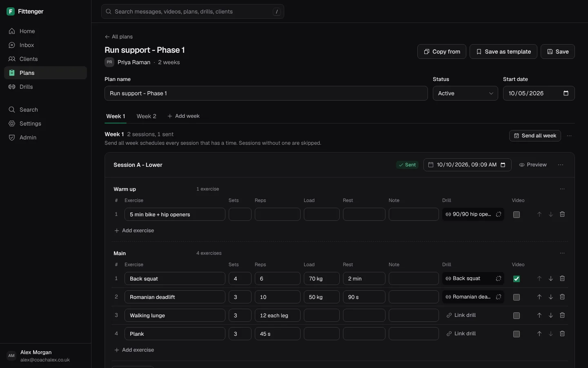The width and height of the screenshot is (588, 368).
Task: Unlink the Back squat drill
Action: point(499,278)
